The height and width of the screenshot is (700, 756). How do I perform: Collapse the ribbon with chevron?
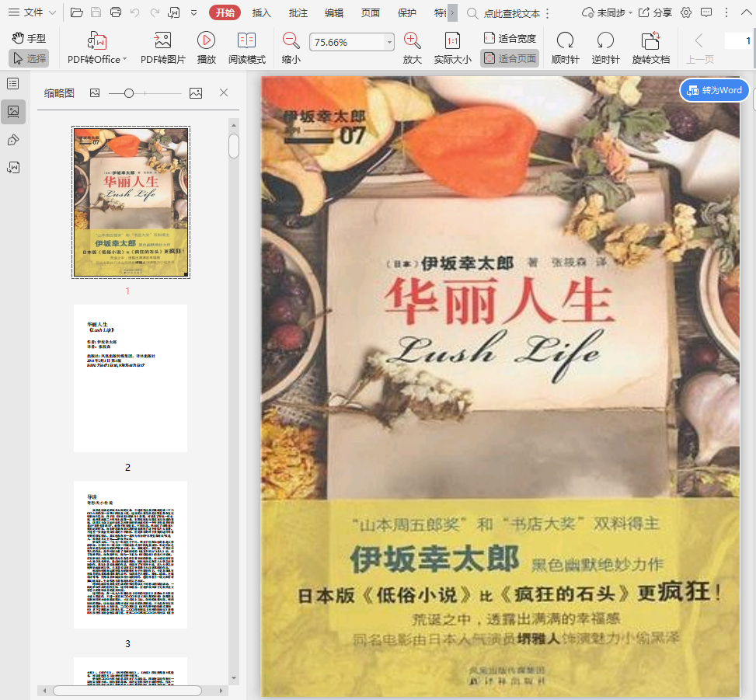coord(746,13)
